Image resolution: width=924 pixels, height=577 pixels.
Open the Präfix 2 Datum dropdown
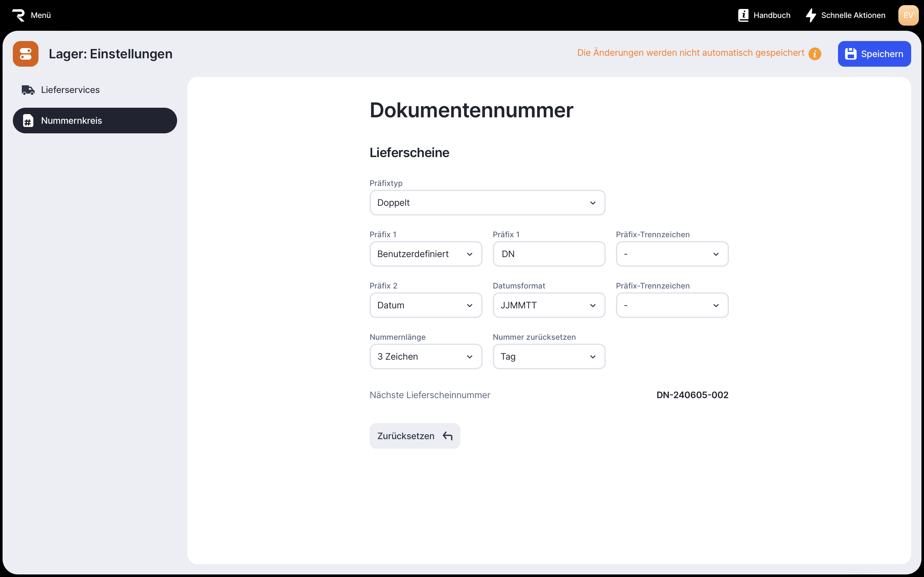pyautogui.click(x=425, y=305)
